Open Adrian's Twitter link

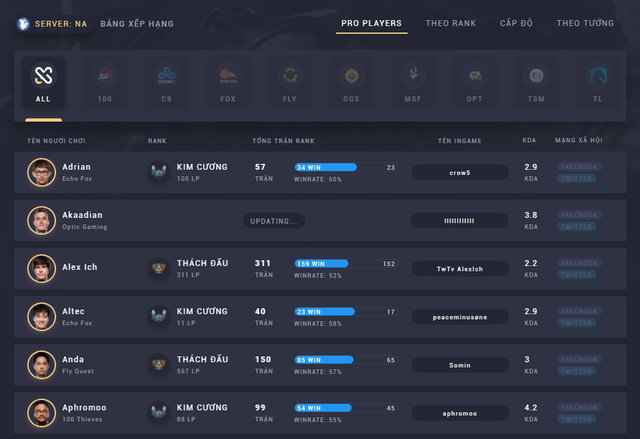coord(576,178)
